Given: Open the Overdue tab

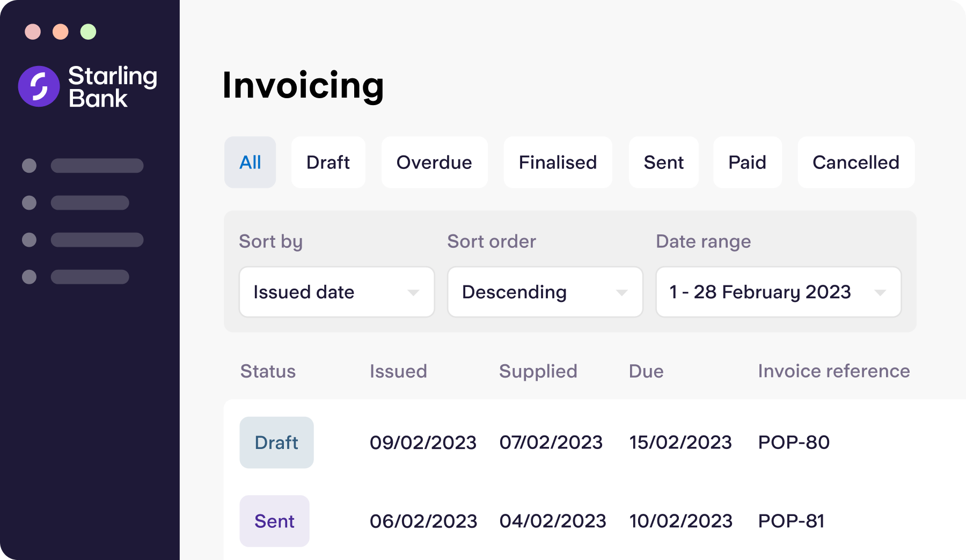Looking at the screenshot, I should coord(434,162).
